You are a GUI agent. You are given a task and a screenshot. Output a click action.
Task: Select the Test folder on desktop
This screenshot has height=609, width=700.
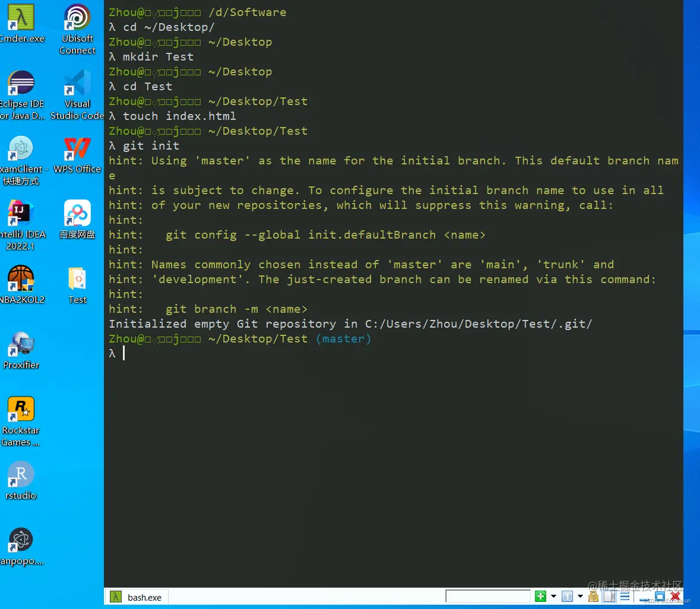pyautogui.click(x=77, y=285)
